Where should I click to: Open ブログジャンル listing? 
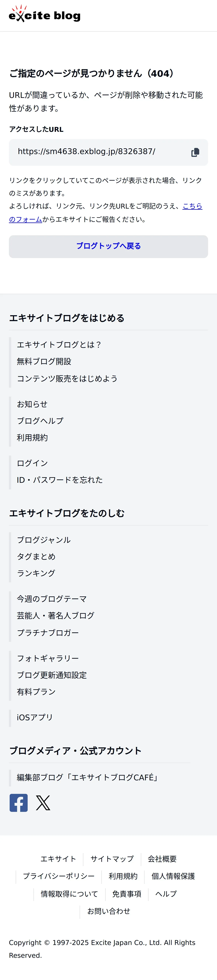point(44,540)
